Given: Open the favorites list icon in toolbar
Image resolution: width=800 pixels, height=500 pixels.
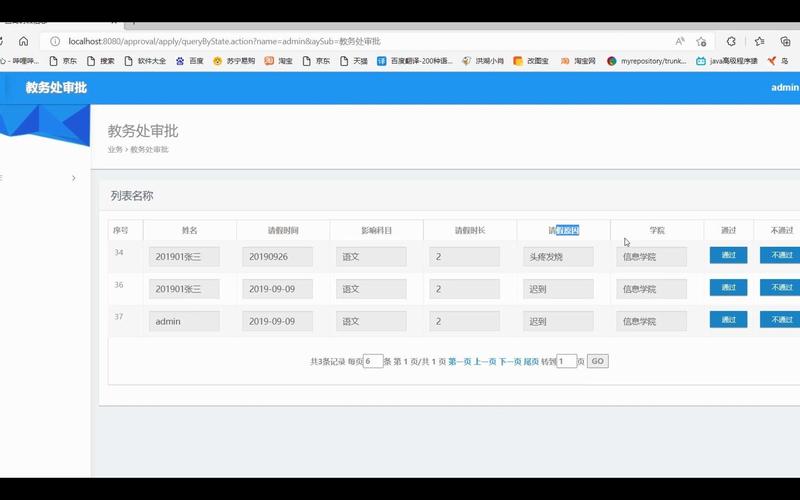Looking at the screenshot, I should (x=760, y=41).
